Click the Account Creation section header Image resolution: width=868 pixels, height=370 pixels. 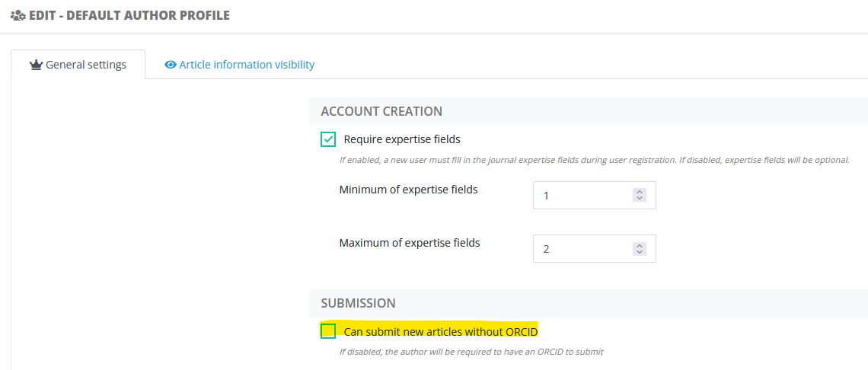pyautogui.click(x=381, y=111)
